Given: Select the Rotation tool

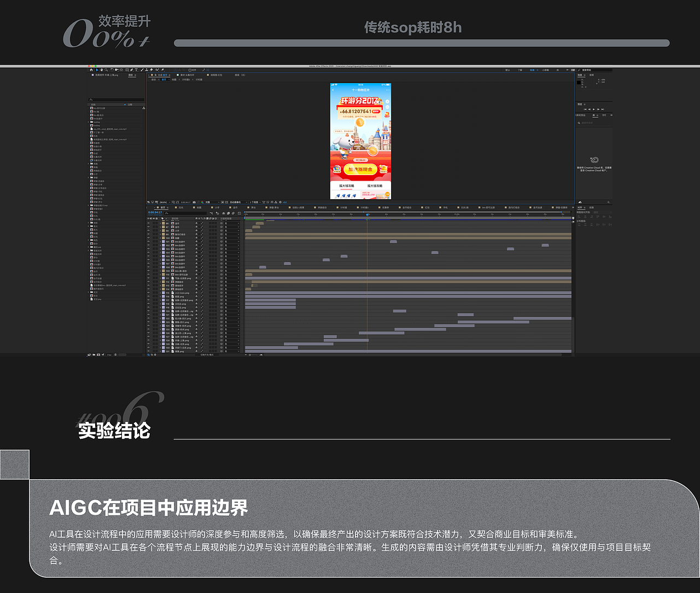Looking at the screenshot, I should (112, 70).
